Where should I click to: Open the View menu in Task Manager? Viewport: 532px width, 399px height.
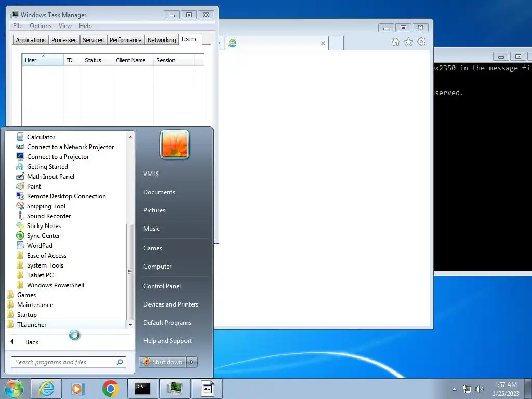(65, 26)
